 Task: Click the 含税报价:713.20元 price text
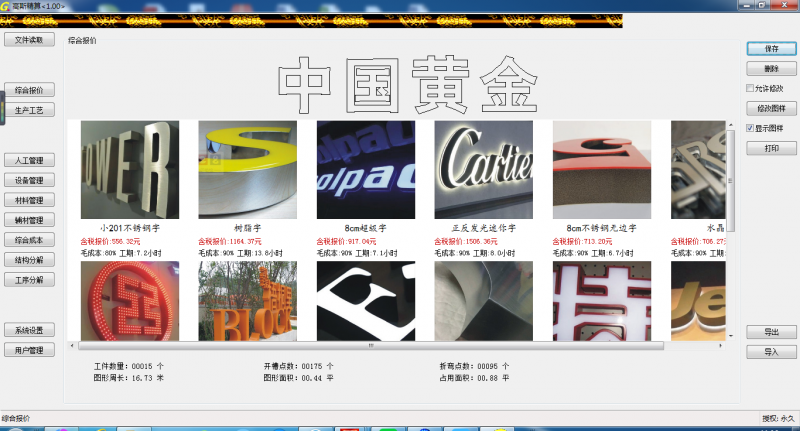click(583, 241)
